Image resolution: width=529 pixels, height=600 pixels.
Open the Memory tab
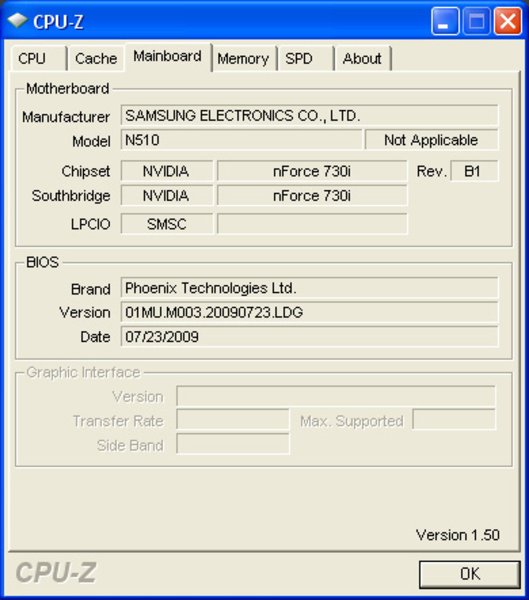click(244, 59)
